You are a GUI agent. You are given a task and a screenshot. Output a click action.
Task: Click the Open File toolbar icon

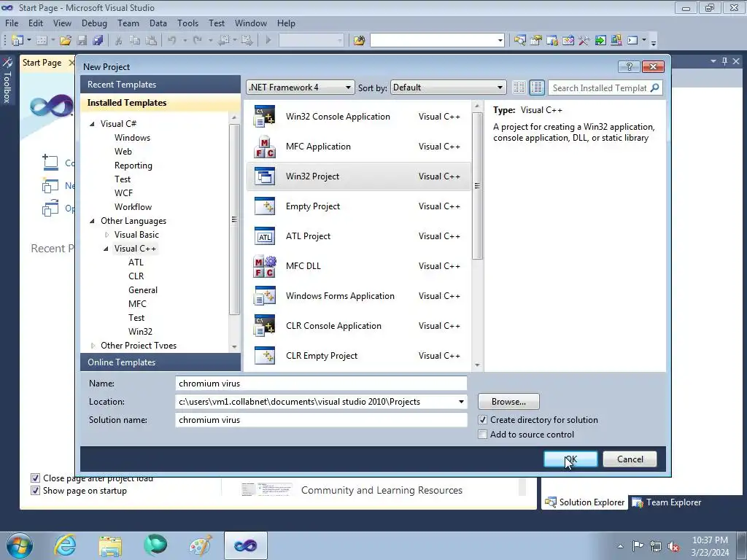pyautogui.click(x=66, y=41)
